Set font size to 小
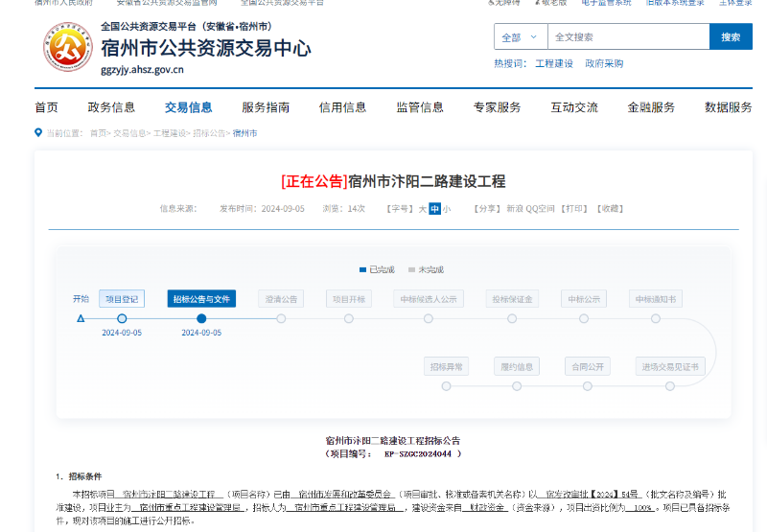Viewport: 767px width, 532px height. pos(447,209)
